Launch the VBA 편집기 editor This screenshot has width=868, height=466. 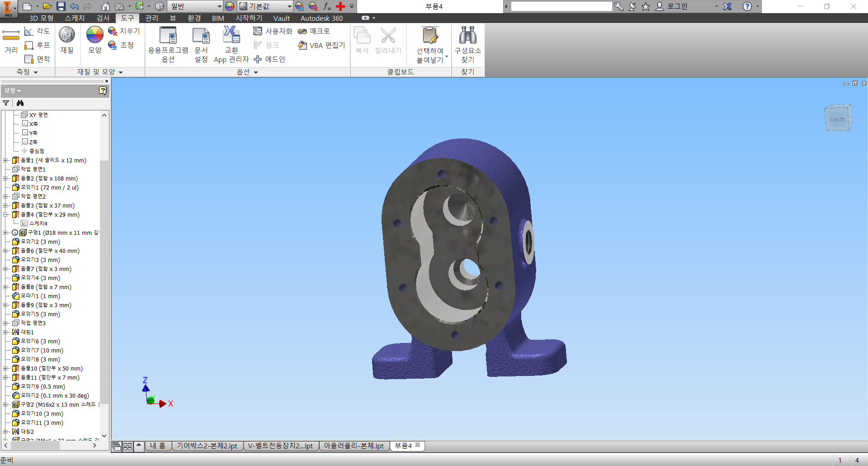pyautogui.click(x=321, y=45)
